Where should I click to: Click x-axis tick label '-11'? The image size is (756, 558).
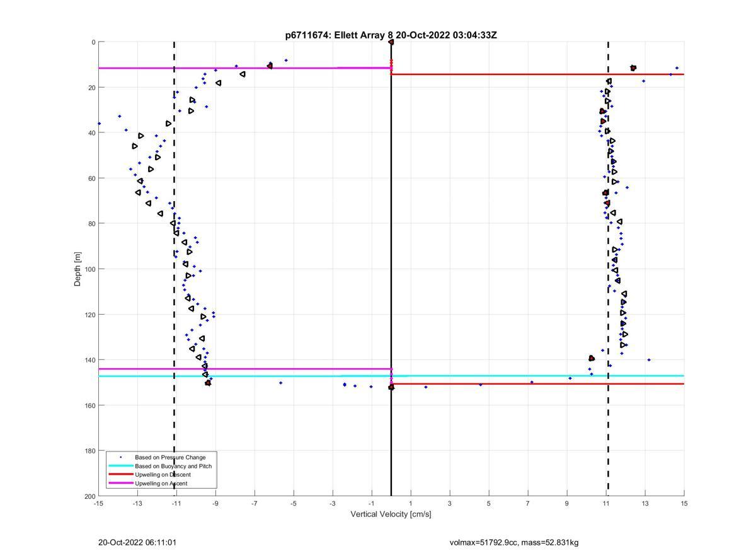176,503
